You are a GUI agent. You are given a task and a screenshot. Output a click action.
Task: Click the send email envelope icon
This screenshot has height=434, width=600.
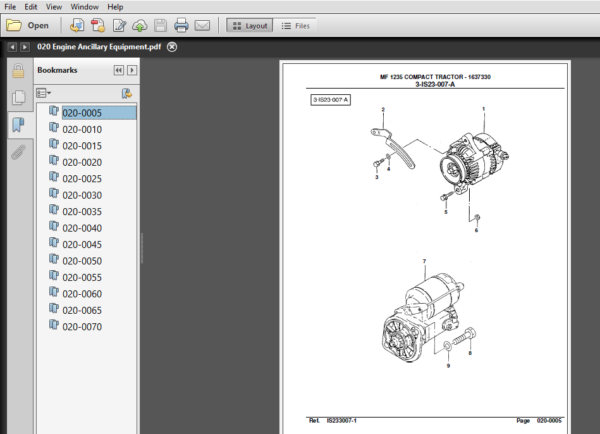click(x=202, y=26)
